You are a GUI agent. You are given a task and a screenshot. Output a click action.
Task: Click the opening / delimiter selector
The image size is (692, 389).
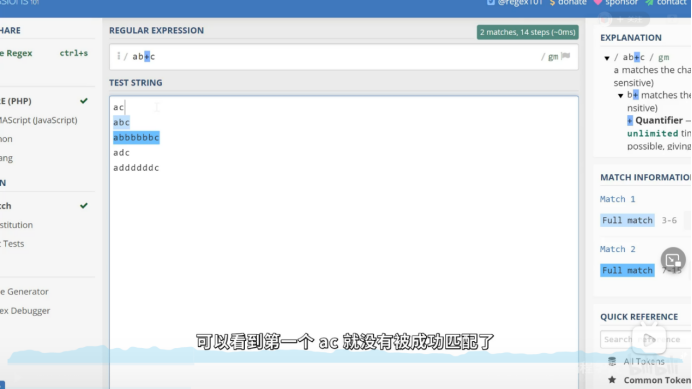tap(126, 56)
